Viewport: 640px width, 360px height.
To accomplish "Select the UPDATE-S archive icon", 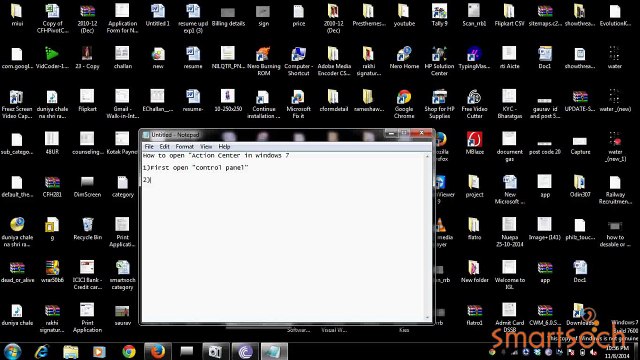I will (580, 101).
